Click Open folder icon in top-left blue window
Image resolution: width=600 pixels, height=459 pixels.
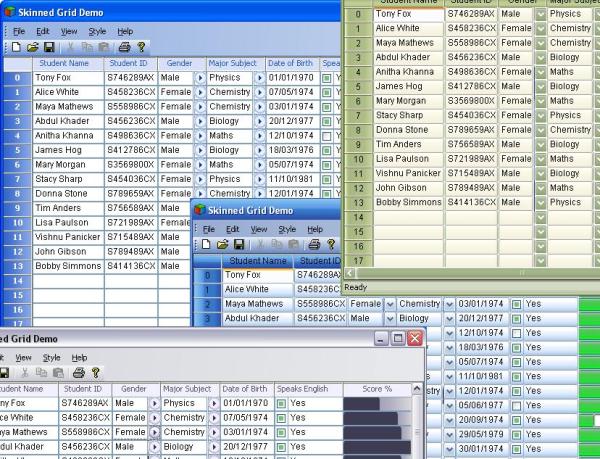click(x=33, y=47)
